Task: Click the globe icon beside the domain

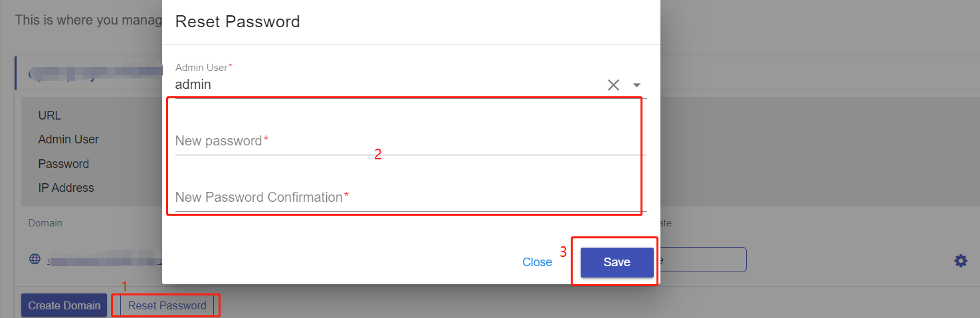Action: coord(35,259)
